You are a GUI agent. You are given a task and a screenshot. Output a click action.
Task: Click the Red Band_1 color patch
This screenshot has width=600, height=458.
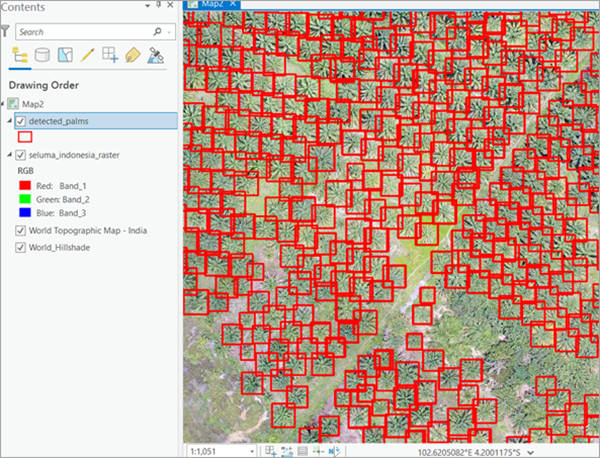coord(25,185)
